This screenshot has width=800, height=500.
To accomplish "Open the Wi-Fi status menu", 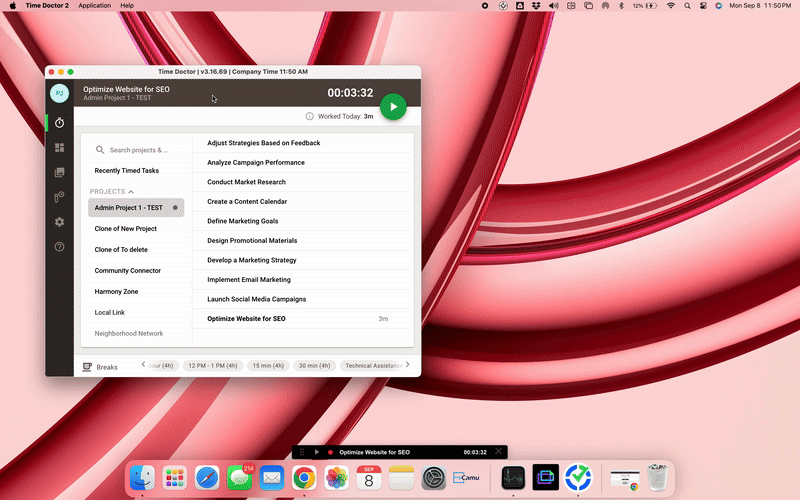I will 671,6.
